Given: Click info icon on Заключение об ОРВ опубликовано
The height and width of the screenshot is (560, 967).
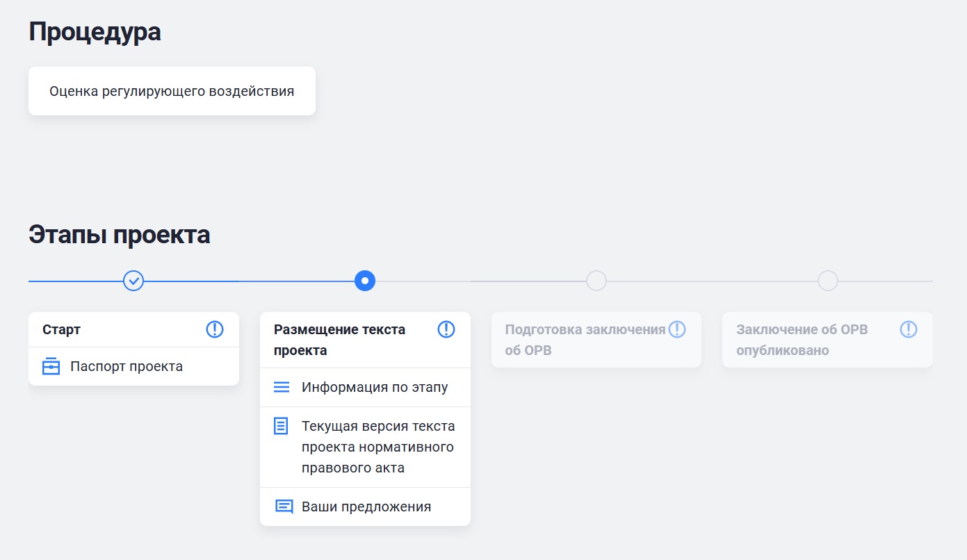Looking at the screenshot, I should tap(909, 329).
